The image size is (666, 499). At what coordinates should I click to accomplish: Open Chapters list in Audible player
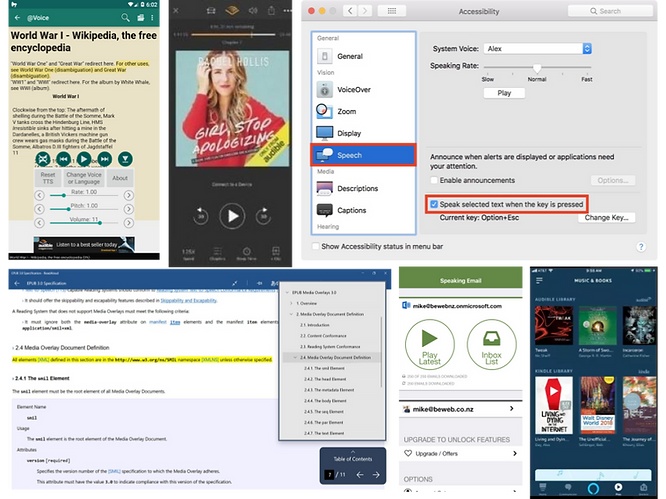[217, 253]
